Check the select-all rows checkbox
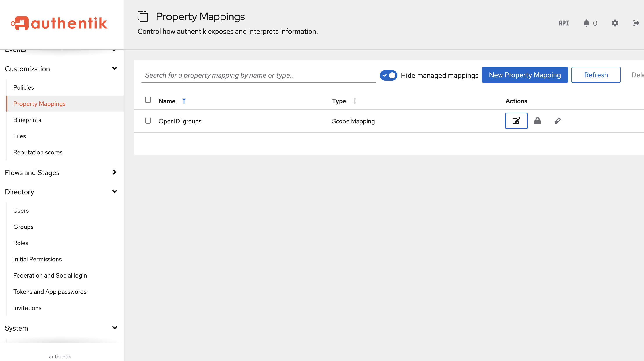 [148, 100]
